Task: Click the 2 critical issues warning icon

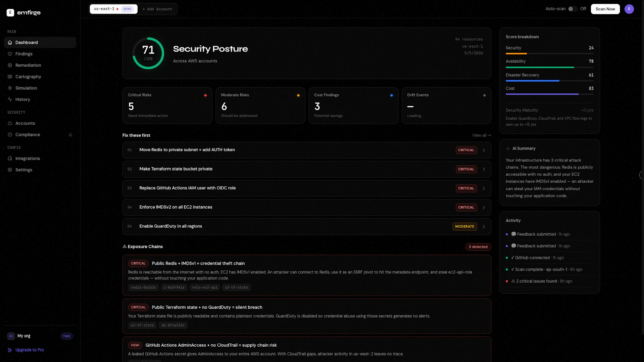Action: (x=513, y=281)
